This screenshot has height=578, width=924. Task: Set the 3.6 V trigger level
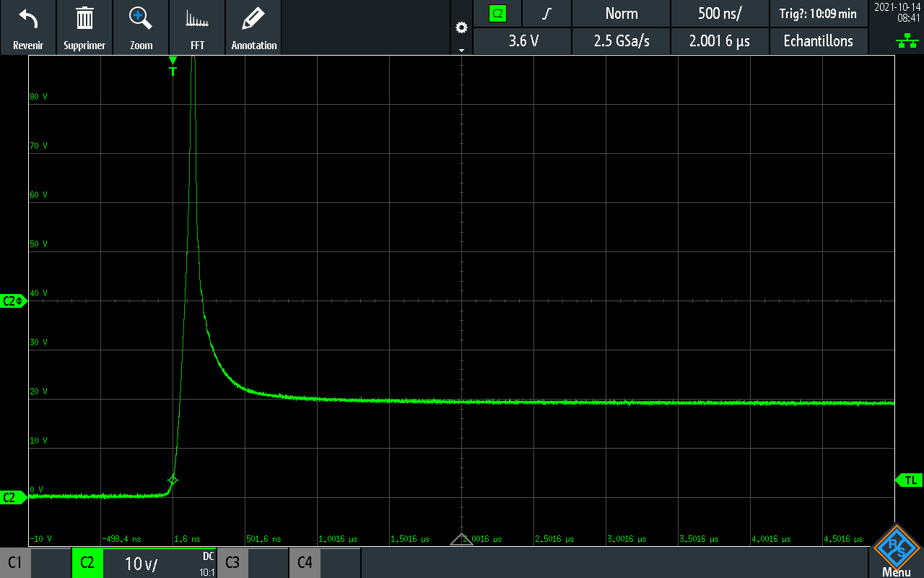coord(523,41)
